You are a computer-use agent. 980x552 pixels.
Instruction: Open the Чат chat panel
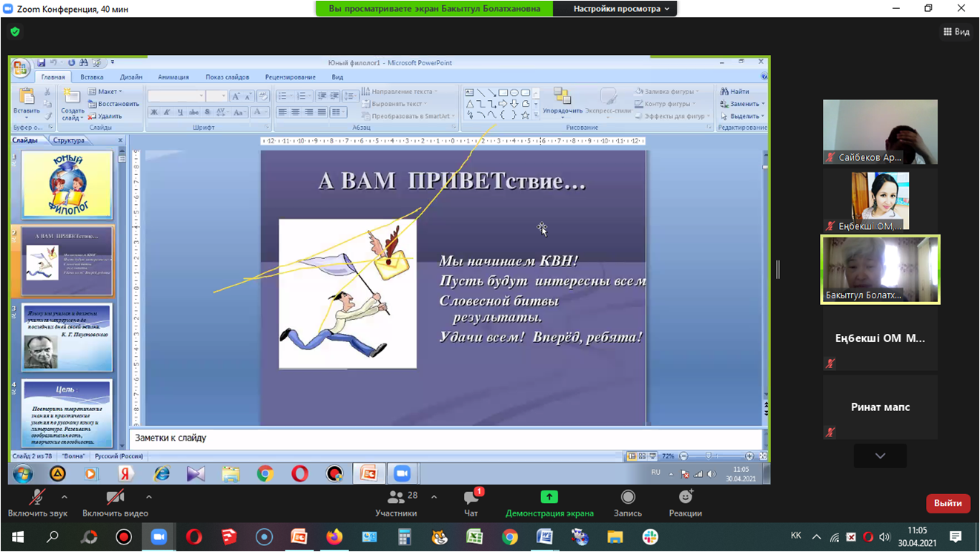pos(471,503)
